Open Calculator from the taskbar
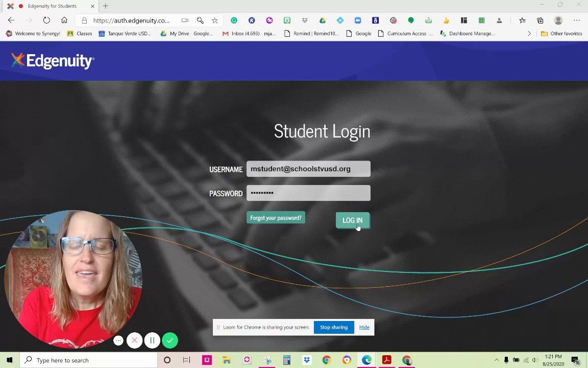 [287, 360]
